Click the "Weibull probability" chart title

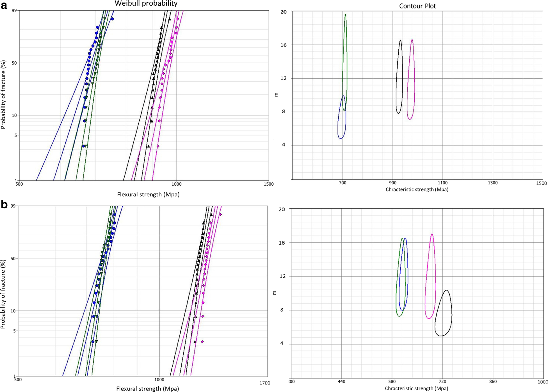tap(146, 3)
